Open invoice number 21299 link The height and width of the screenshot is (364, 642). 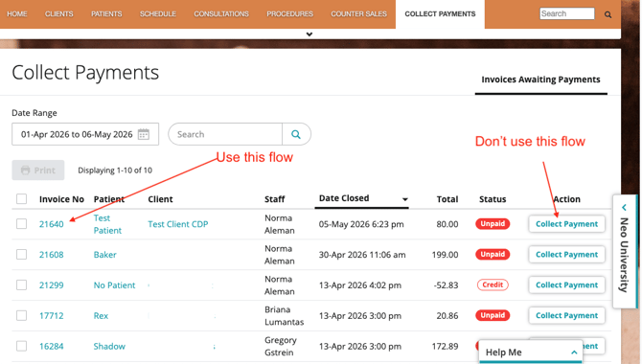(x=51, y=285)
